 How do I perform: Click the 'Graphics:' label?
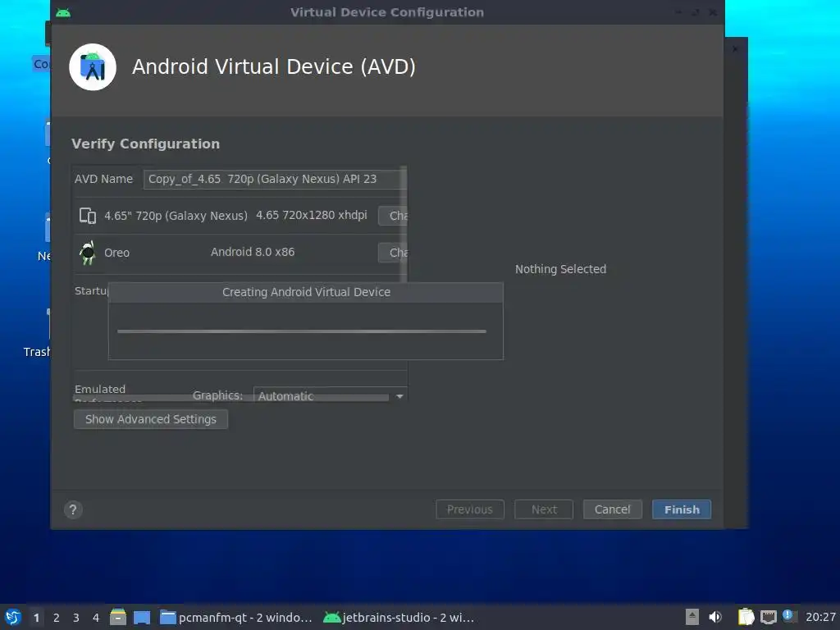coord(217,395)
